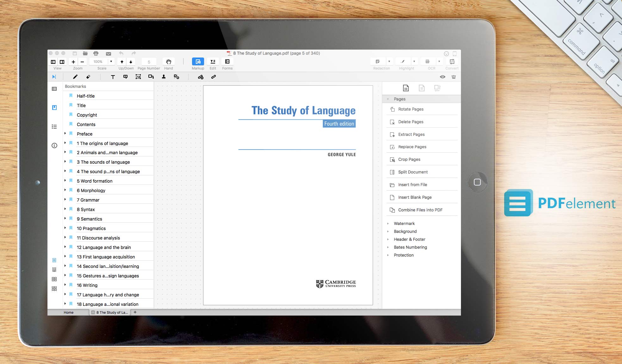The image size is (622, 364).
Task: Choose the Text tool icon
Action: point(113,77)
